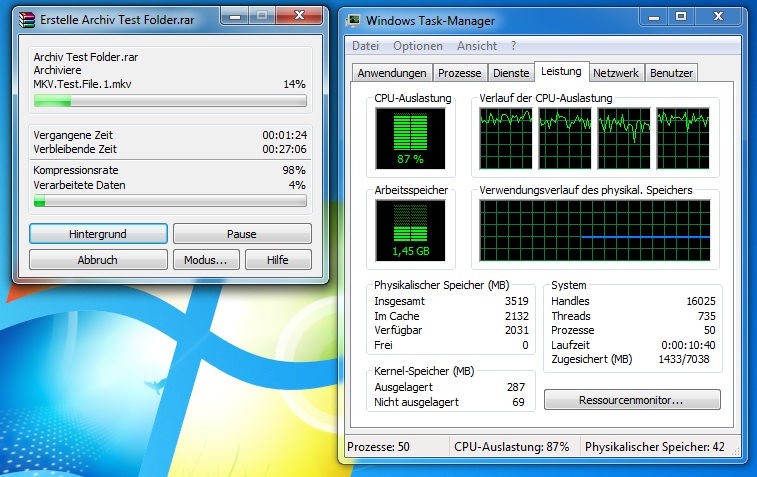Click the Kompressionsrate value 98%
Image resolution: width=757 pixels, height=477 pixels.
[x=294, y=170]
